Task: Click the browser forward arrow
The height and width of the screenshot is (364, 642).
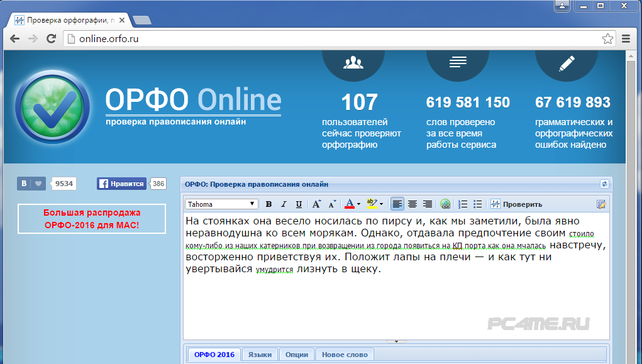Action: click(x=33, y=39)
